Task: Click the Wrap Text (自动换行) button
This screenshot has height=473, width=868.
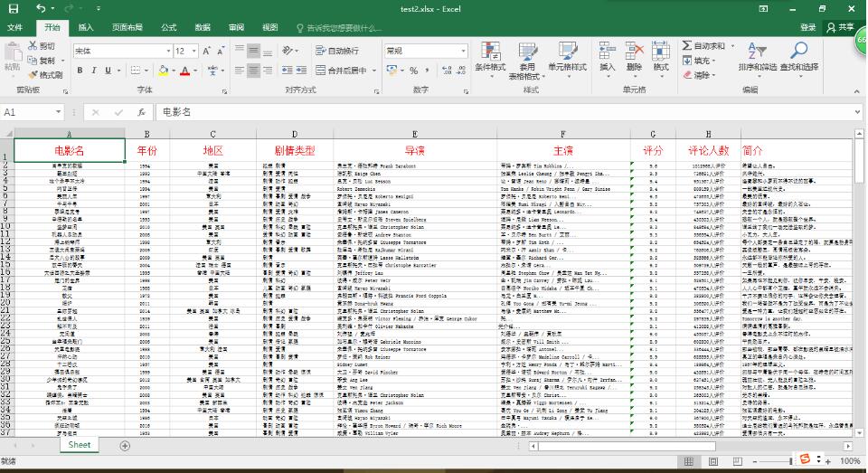Action: tap(337, 51)
